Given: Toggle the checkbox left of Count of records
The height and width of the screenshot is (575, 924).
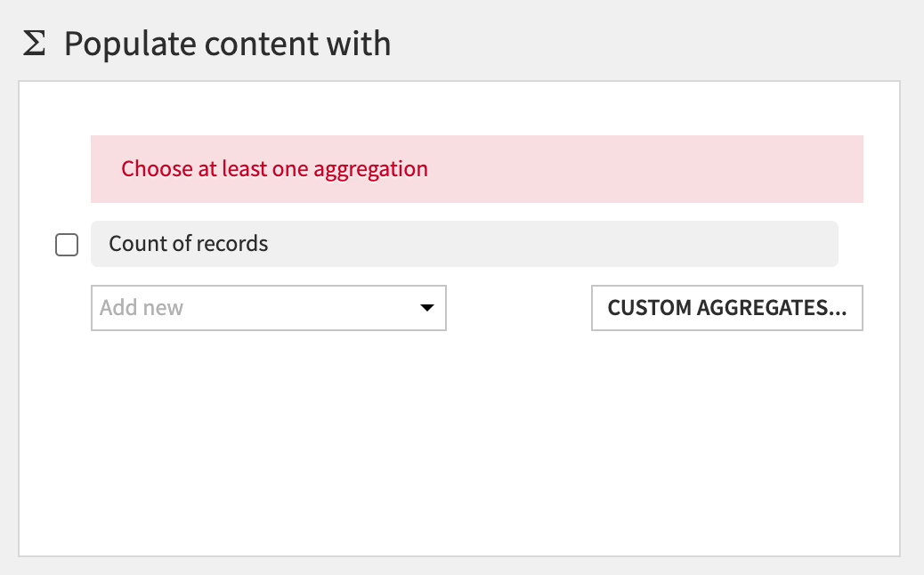Looking at the screenshot, I should [67, 244].
